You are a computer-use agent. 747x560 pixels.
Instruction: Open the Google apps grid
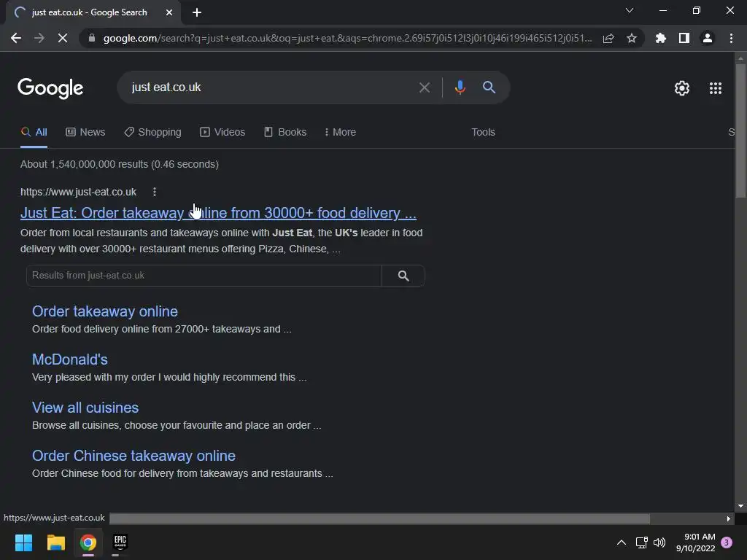click(x=716, y=88)
